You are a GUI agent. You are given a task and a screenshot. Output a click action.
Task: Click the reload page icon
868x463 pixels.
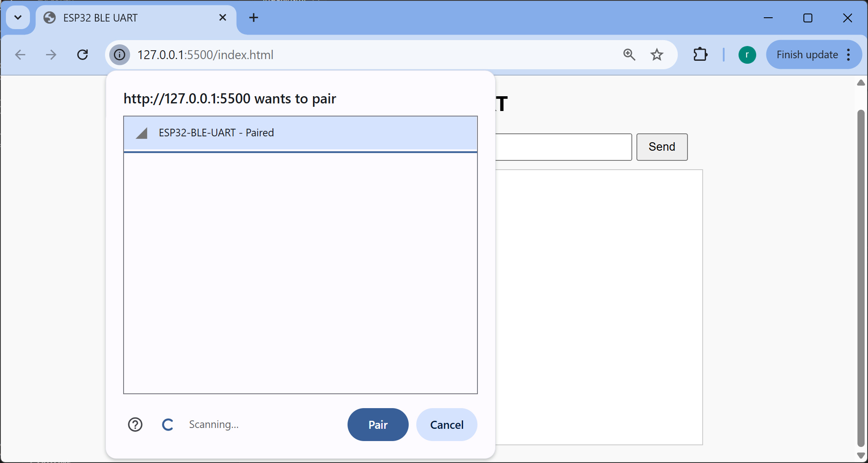(x=83, y=55)
